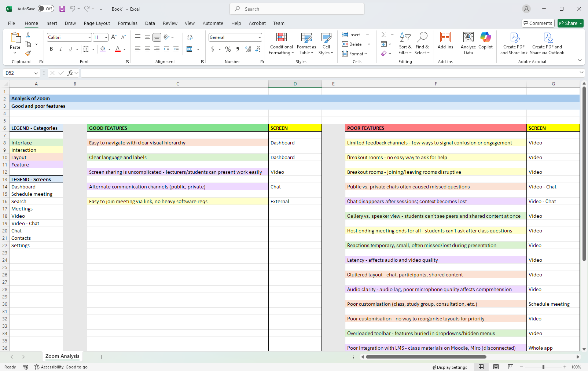
Task: Open the Acrobat tab
Action: pos(257,23)
